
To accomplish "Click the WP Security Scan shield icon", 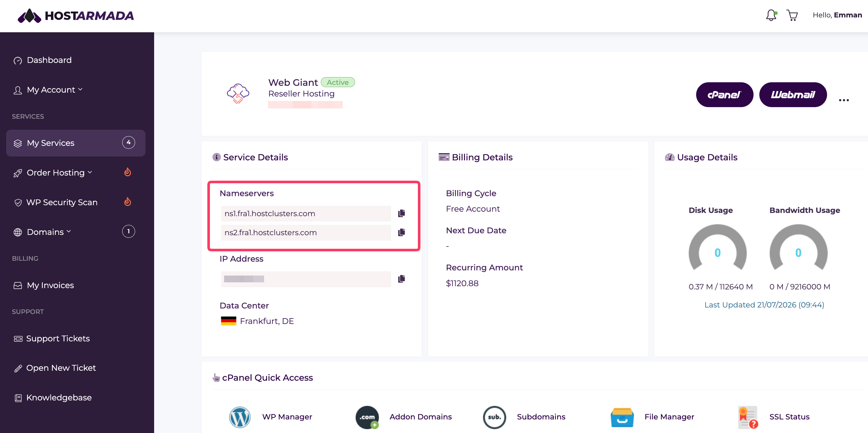I will [x=18, y=202].
